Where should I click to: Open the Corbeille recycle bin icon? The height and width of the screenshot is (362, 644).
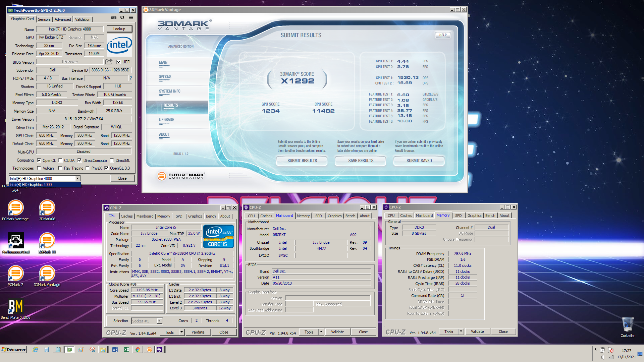tap(627, 327)
